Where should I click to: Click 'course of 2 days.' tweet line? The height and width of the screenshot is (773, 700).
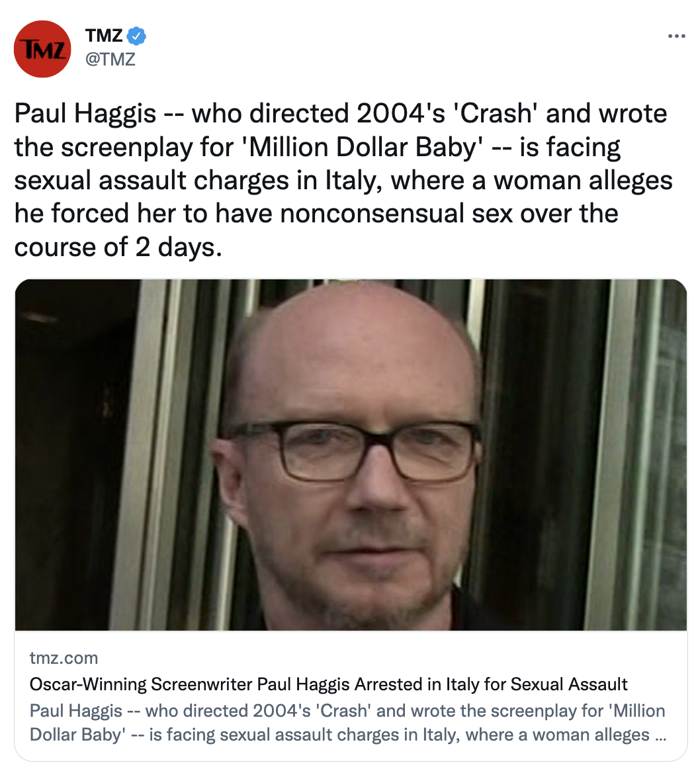[x=118, y=247]
